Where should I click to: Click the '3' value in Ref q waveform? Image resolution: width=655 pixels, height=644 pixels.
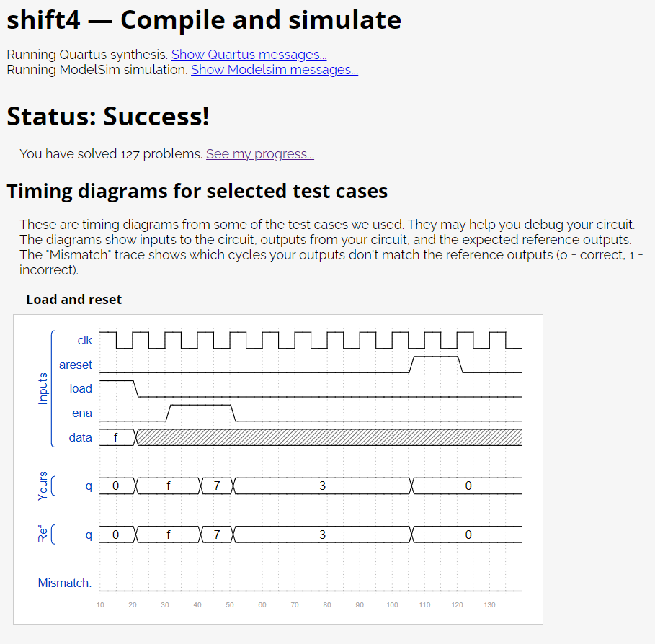(323, 535)
